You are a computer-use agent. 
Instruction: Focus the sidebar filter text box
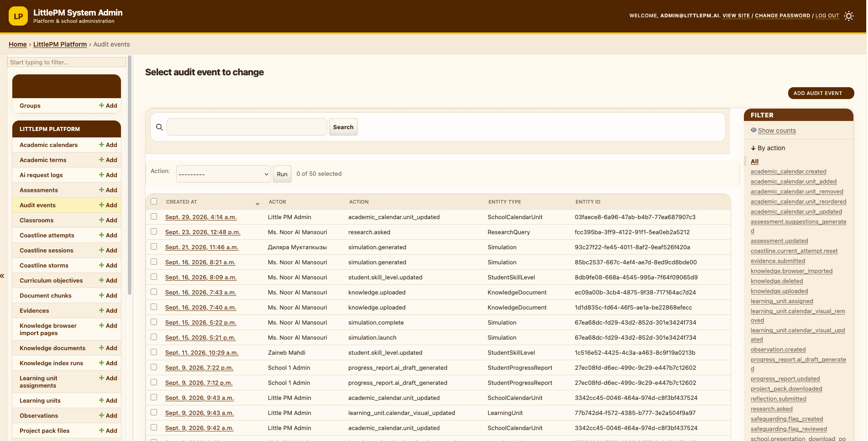click(67, 62)
